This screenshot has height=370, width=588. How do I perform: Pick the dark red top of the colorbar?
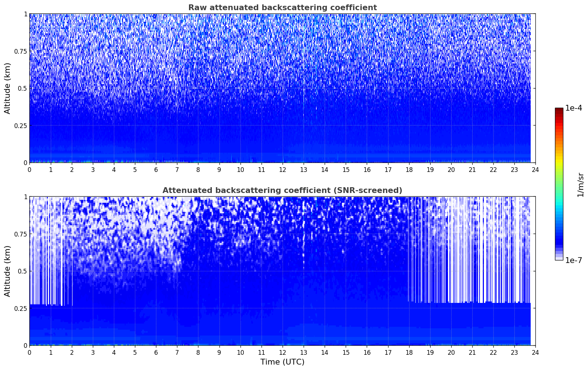coord(559,110)
